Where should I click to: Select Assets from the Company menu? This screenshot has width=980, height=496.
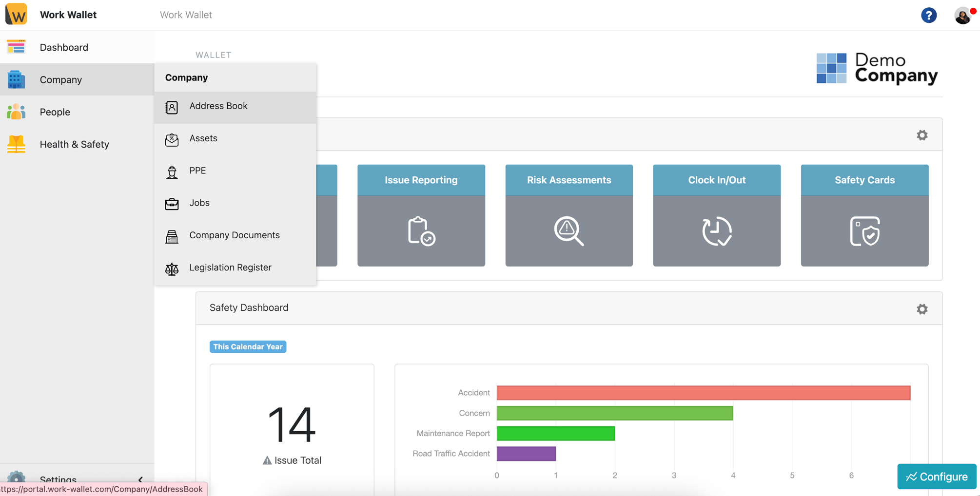[x=203, y=138]
